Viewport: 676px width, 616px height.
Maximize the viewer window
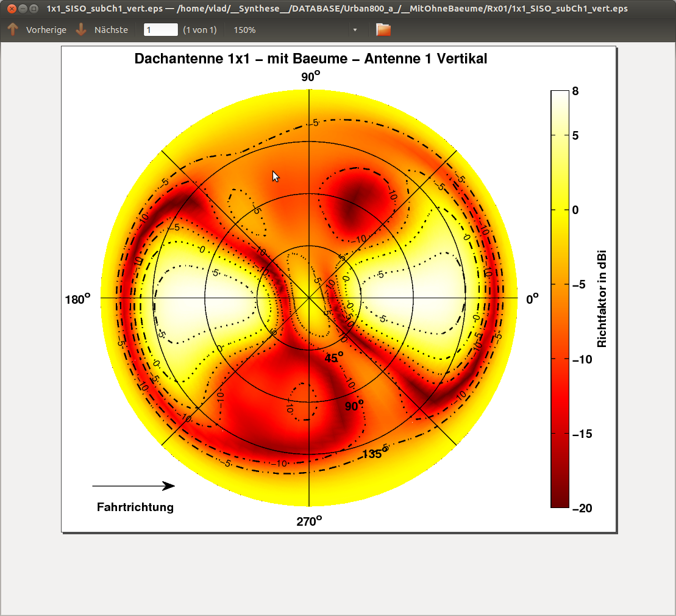point(34,9)
